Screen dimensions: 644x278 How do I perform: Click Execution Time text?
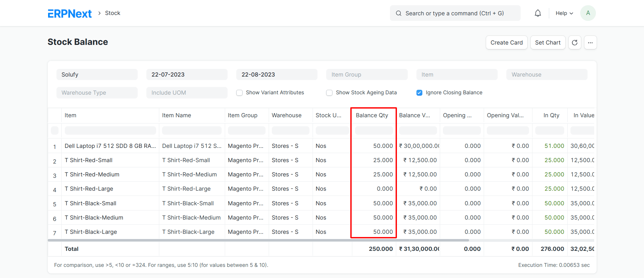point(554,265)
